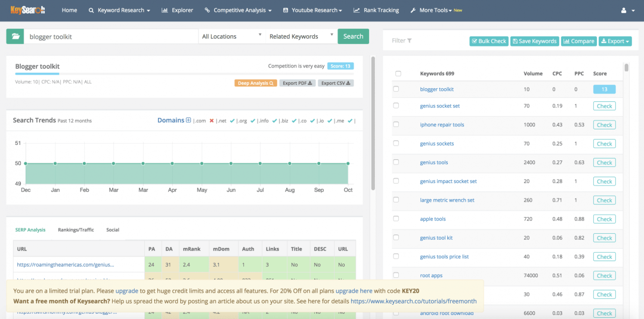This screenshot has height=319, width=644.
Task: Click the keyword list scrollbar
Action: [626, 67]
